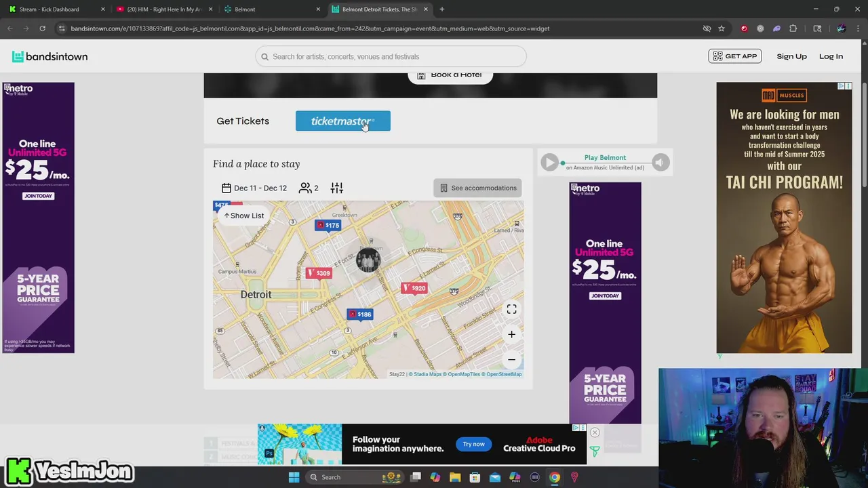Open File Explorer from taskbar
This screenshot has height=488, width=868.
pos(455,477)
